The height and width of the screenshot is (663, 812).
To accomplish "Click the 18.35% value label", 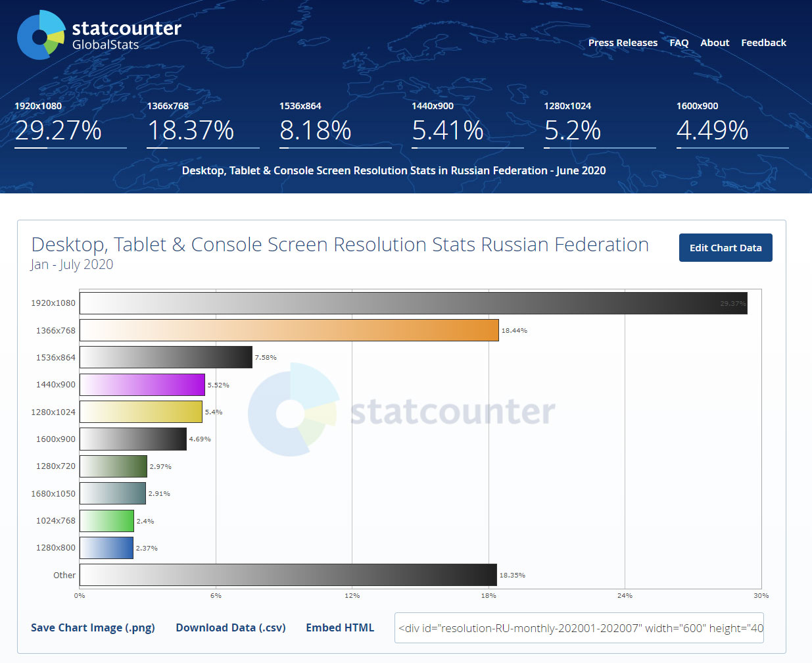I will [512, 576].
